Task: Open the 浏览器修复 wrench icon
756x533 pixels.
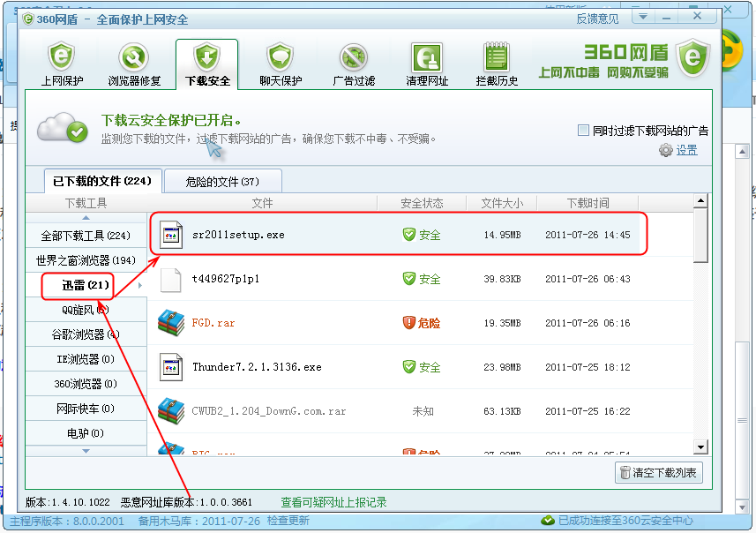Action: [x=134, y=56]
